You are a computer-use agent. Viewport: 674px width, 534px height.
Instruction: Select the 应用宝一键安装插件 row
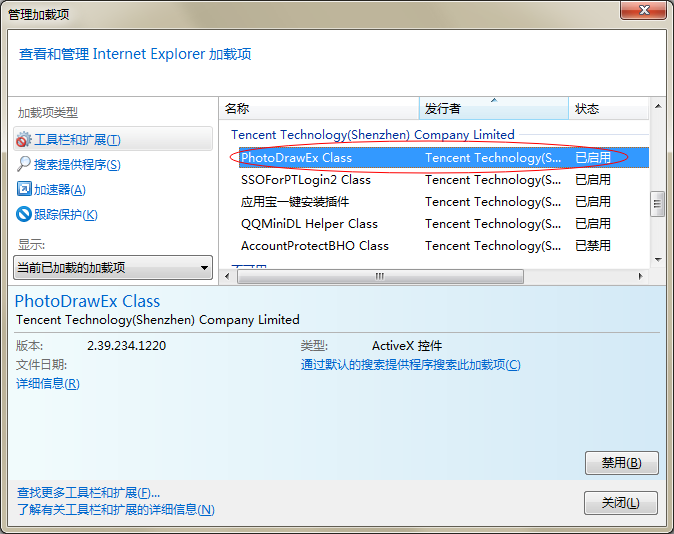[x=444, y=202]
